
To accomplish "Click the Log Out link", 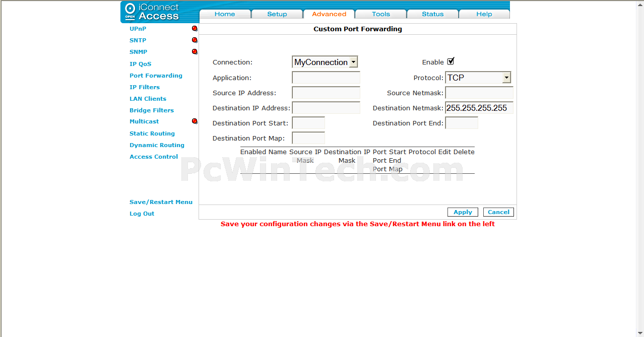I will coord(142,214).
